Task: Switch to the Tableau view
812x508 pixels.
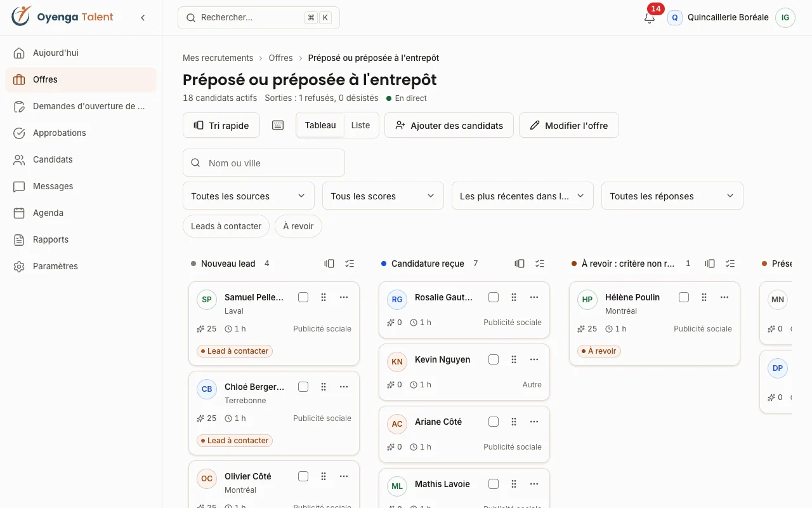Action: click(320, 125)
